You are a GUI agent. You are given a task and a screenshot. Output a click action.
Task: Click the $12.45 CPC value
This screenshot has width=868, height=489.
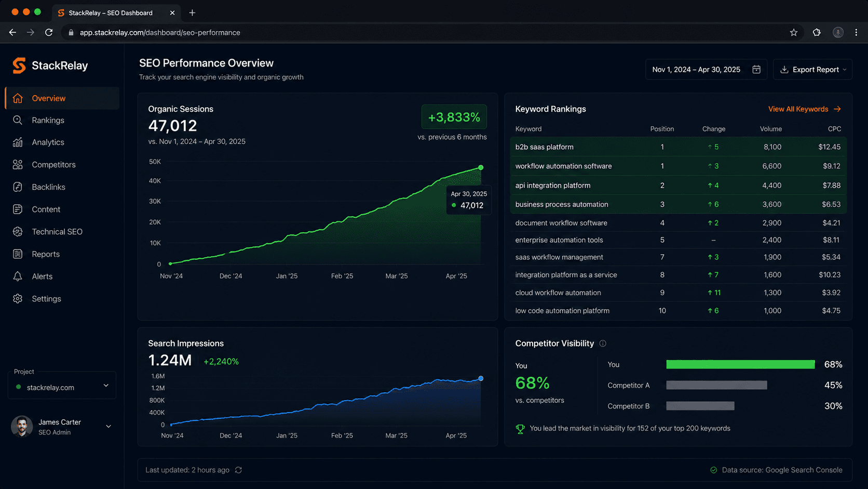[x=829, y=147]
